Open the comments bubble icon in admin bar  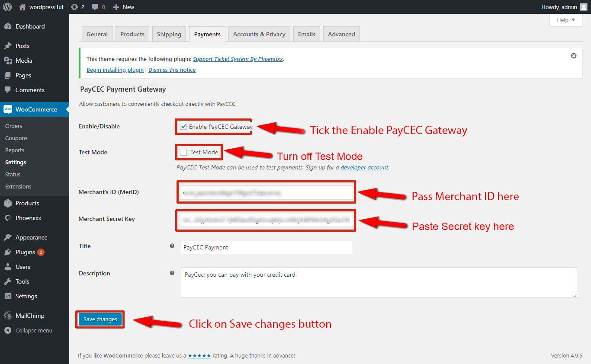(x=95, y=7)
